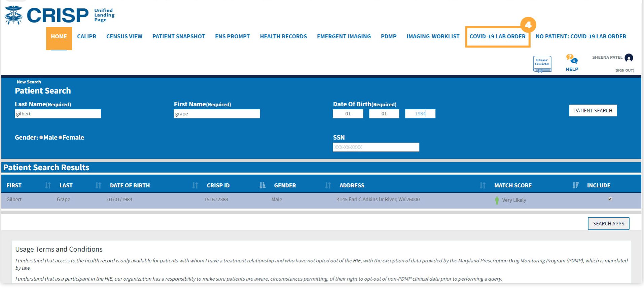Click the Search Apps button
The image size is (644, 294).
(608, 224)
